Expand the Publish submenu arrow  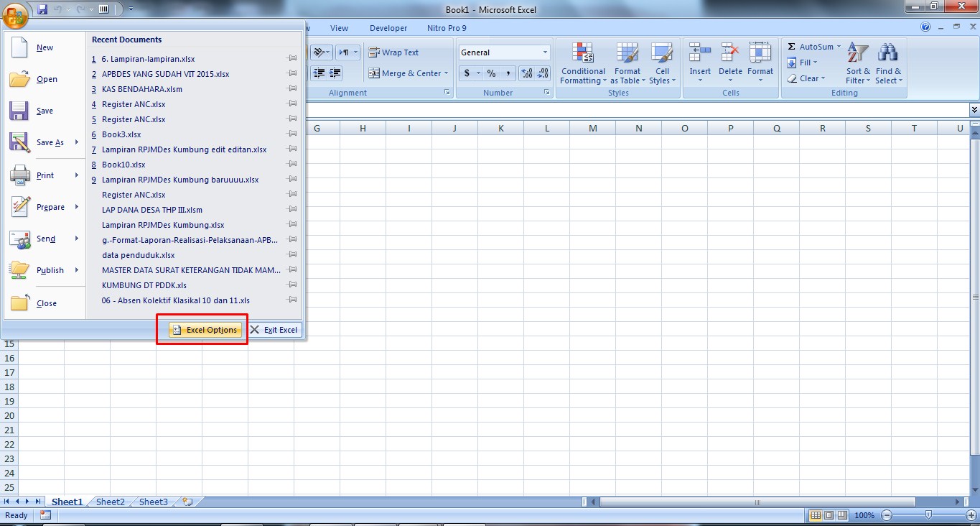[77, 270]
